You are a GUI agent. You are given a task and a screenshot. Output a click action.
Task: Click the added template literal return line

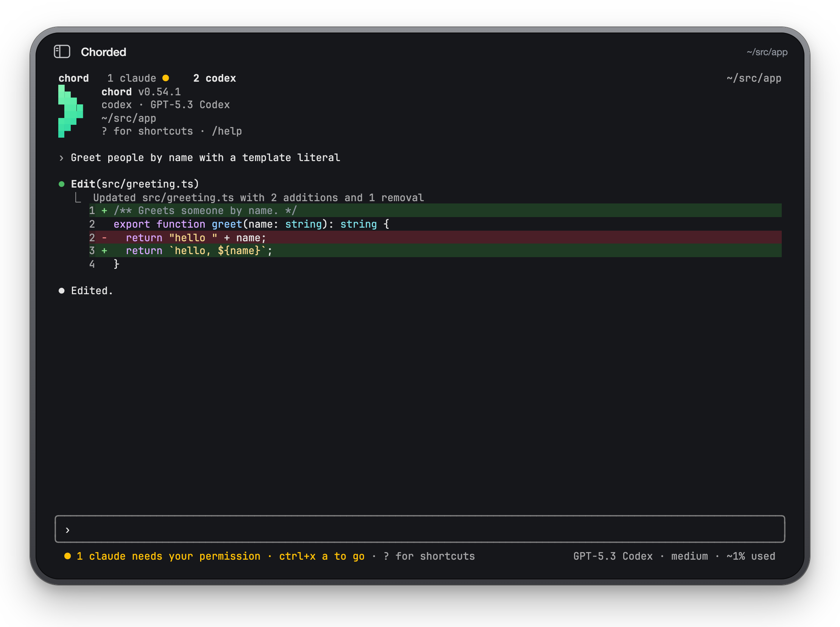[x=435, y=250]
